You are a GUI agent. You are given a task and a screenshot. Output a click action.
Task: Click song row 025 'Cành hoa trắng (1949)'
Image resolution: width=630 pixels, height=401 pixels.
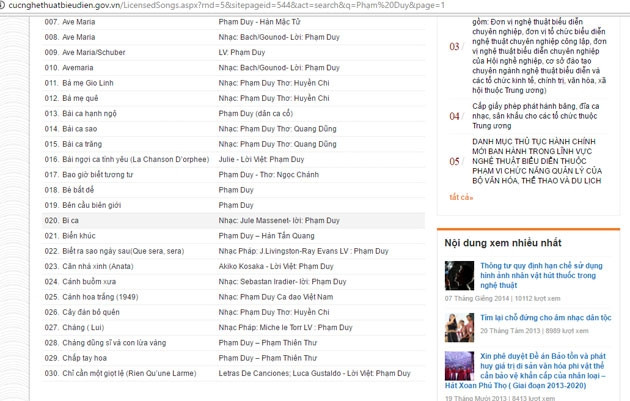tap(100, 297)
